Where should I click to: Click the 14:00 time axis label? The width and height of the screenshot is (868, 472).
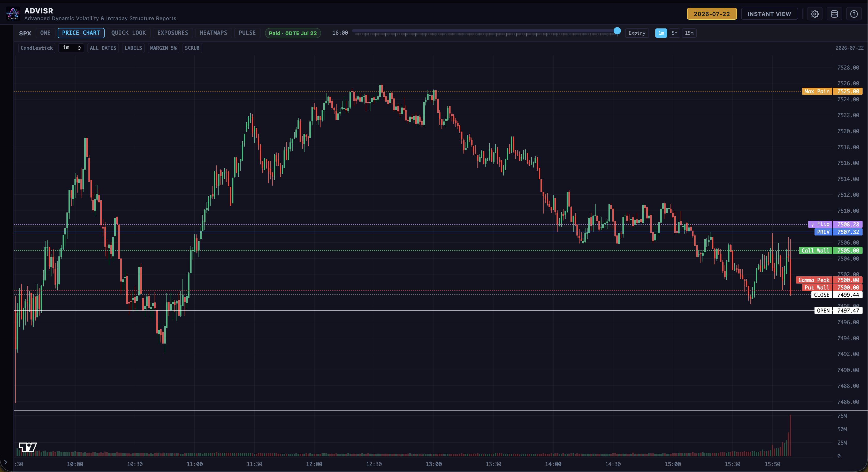coord(553,464)
